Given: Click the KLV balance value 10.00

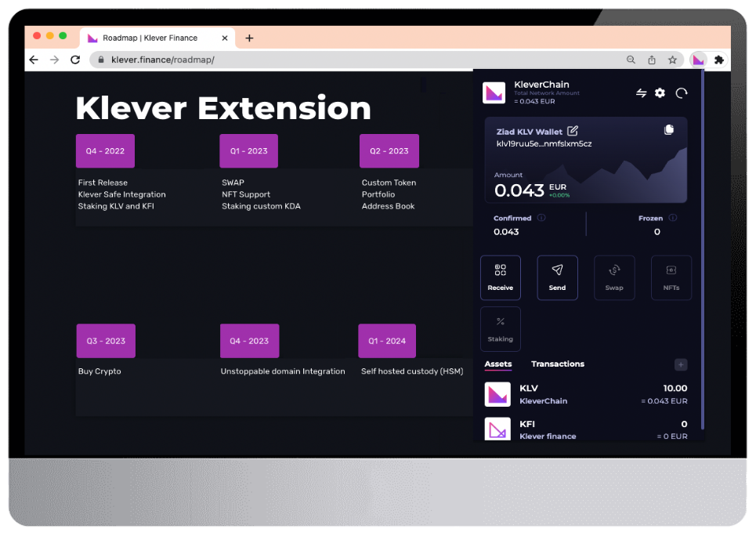Looking at the screenshot, I should (675, 388).
